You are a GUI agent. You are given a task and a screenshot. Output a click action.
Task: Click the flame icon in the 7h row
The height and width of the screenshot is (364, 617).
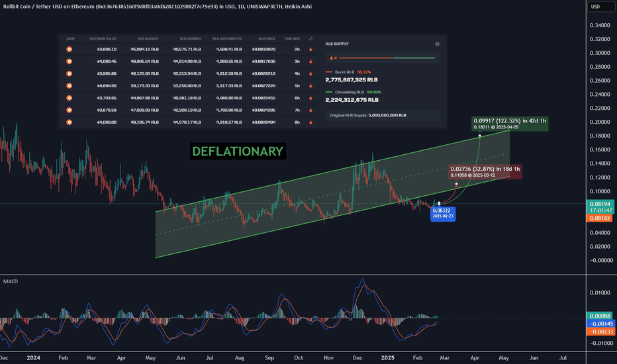click(311, 110)
